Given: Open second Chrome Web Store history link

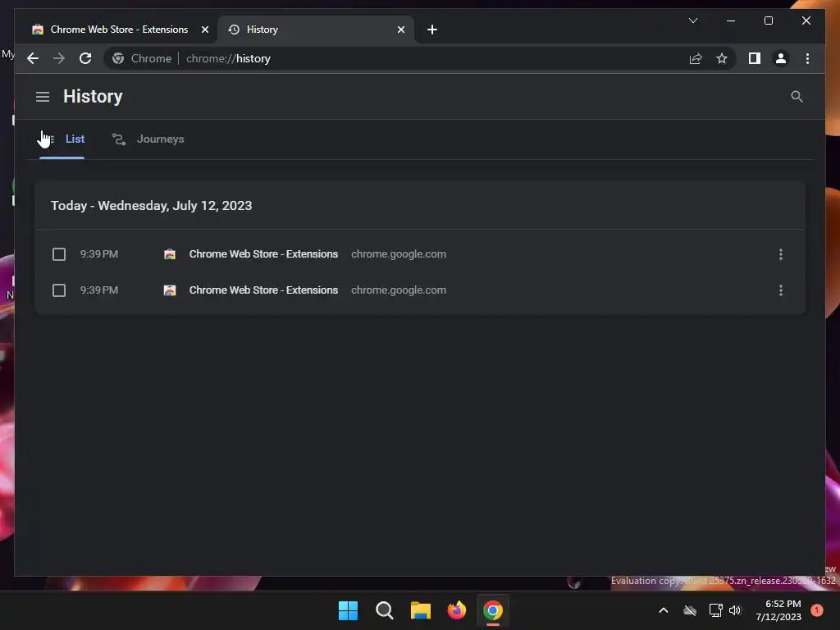Looking at the screenshot, I should (263, 290).
